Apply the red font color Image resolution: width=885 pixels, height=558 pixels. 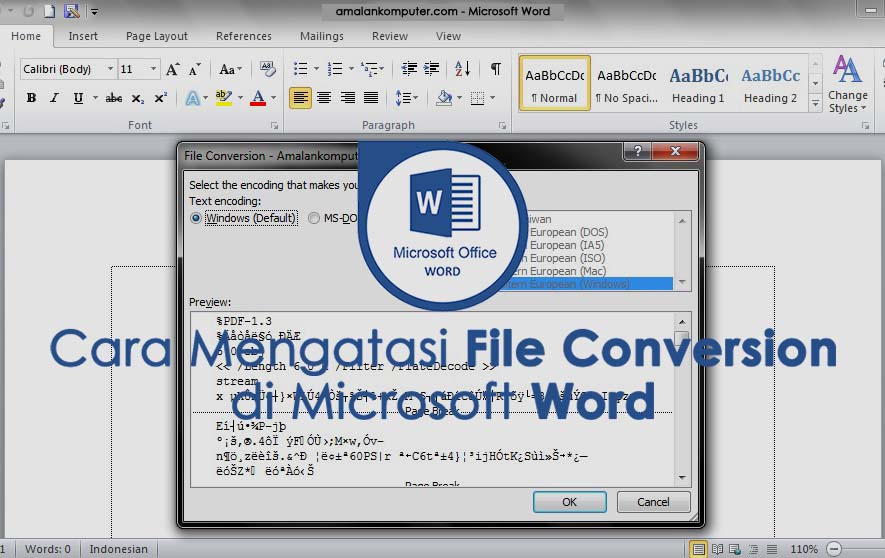[x=258, y=98]
